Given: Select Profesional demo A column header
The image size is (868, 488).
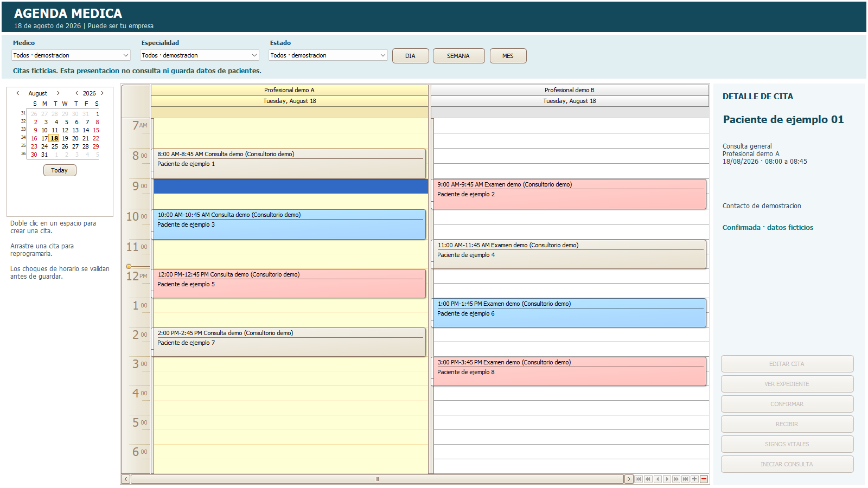Looking at the screenshot, I should (x=289, y=90).
